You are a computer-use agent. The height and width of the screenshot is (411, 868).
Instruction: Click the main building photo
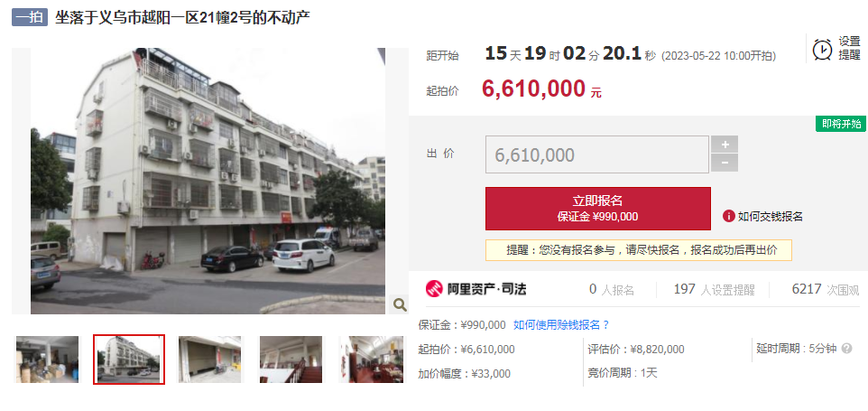(208, 181)
